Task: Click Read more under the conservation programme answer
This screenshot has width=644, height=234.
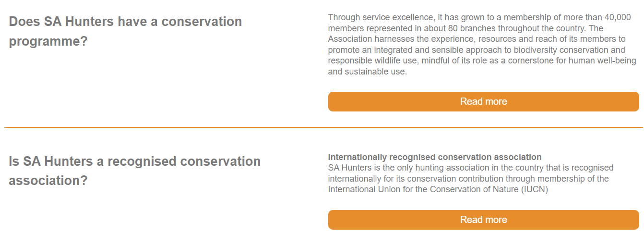Action: (483, 101)
